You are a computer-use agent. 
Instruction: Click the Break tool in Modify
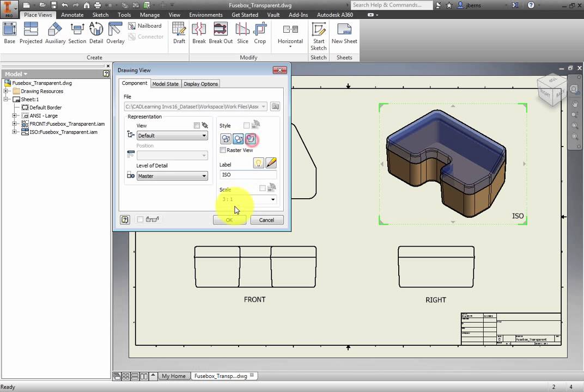tap(199, 33)
